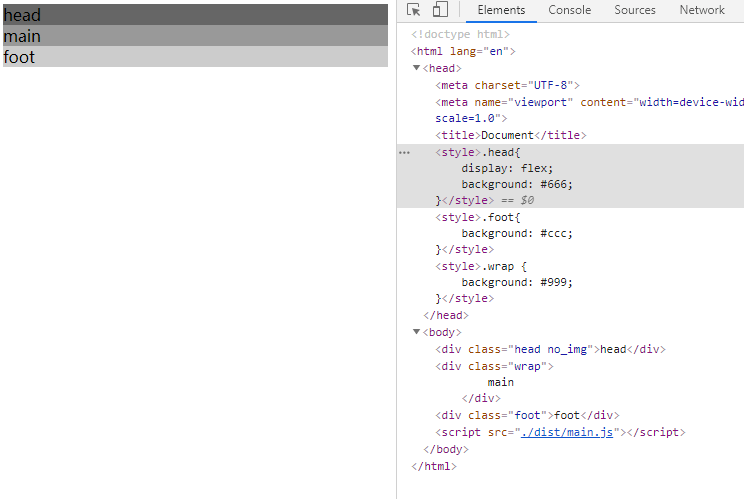Image resolution: width=744 pixels, height=499 pixels.
Task: Select the doctype html line
Action: click(460, 34)
